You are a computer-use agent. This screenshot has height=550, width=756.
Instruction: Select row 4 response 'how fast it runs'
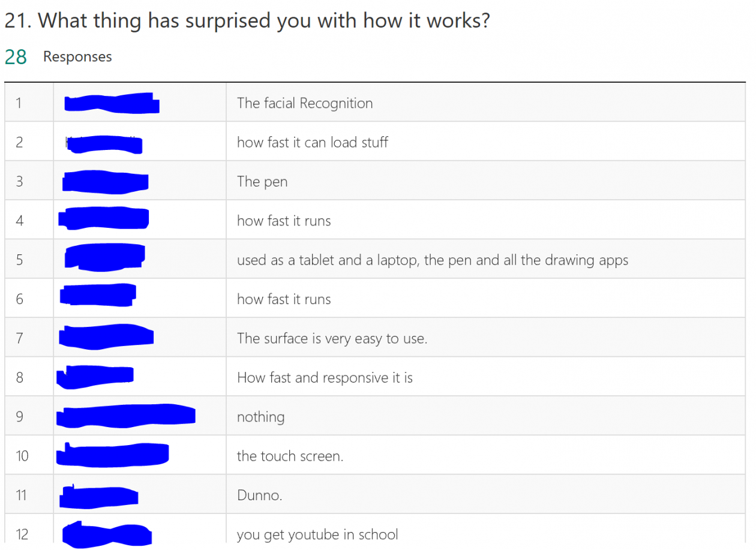[x=284, y=221]
